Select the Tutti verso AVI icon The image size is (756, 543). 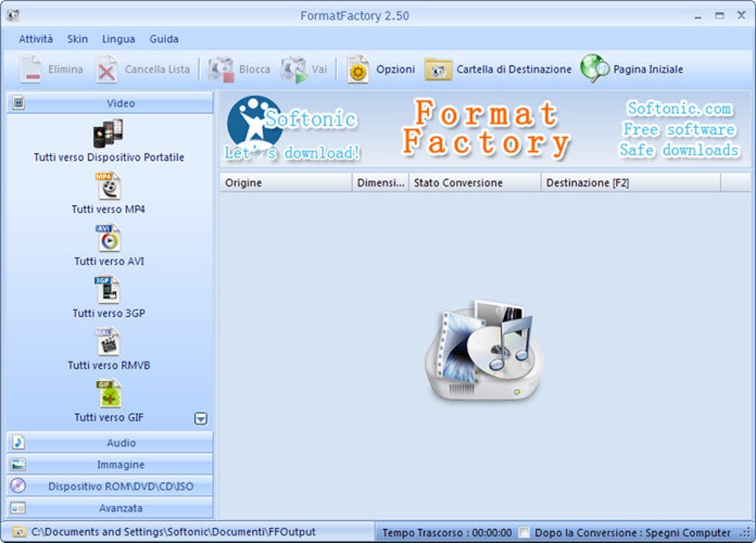click(109, 238)
